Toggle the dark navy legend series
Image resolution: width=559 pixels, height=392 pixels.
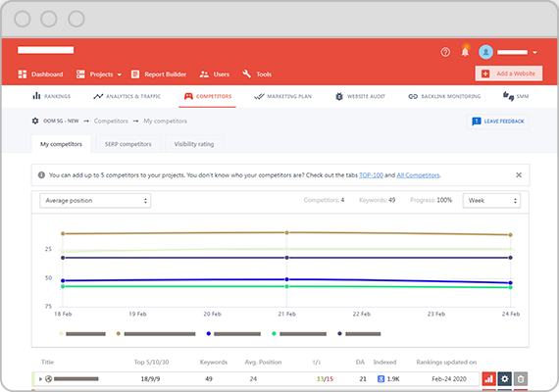(359, 333)
